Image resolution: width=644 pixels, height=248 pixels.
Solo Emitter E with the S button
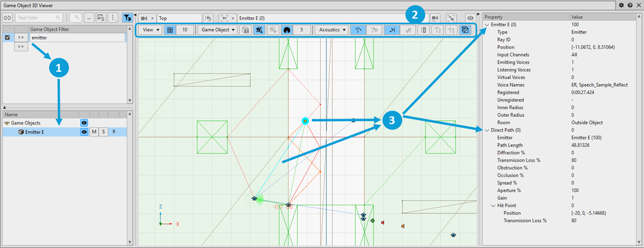click(103, 132)
